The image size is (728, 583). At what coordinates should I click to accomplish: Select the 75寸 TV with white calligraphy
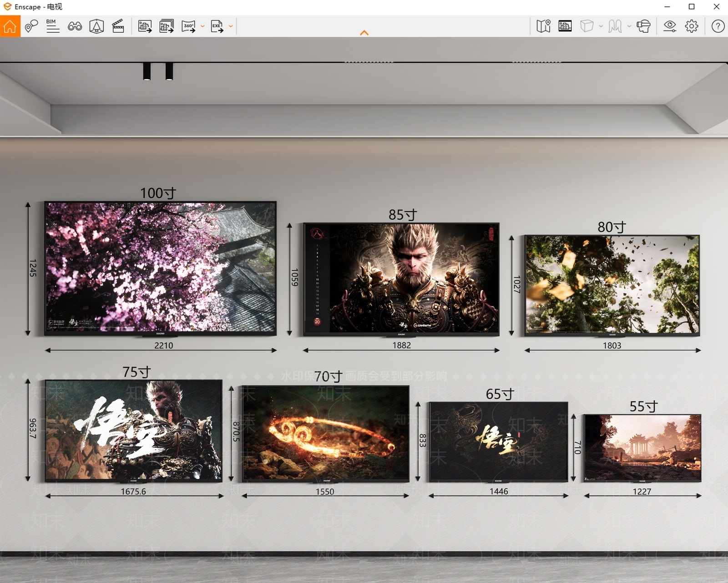134,431
